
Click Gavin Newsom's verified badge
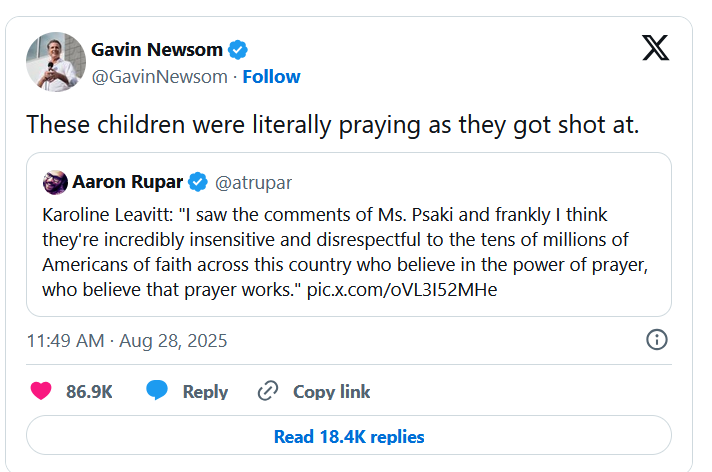pos(239,49)
